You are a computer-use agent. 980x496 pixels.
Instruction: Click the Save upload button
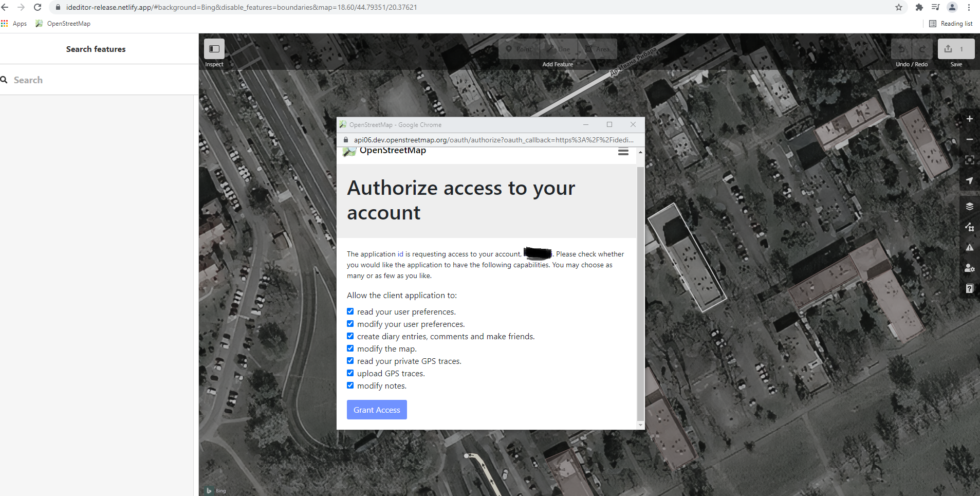click(956, 49)
